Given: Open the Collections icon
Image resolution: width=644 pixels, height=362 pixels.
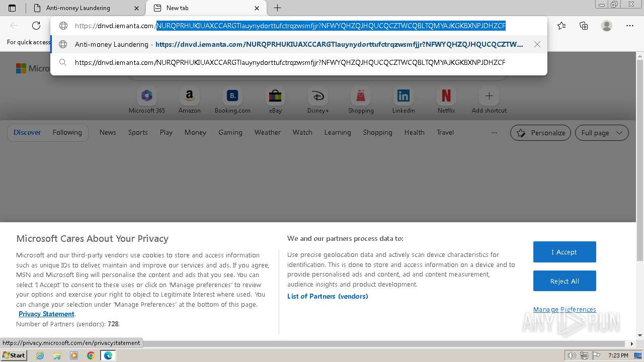Looking at the screenshot, I should (584, 26).
